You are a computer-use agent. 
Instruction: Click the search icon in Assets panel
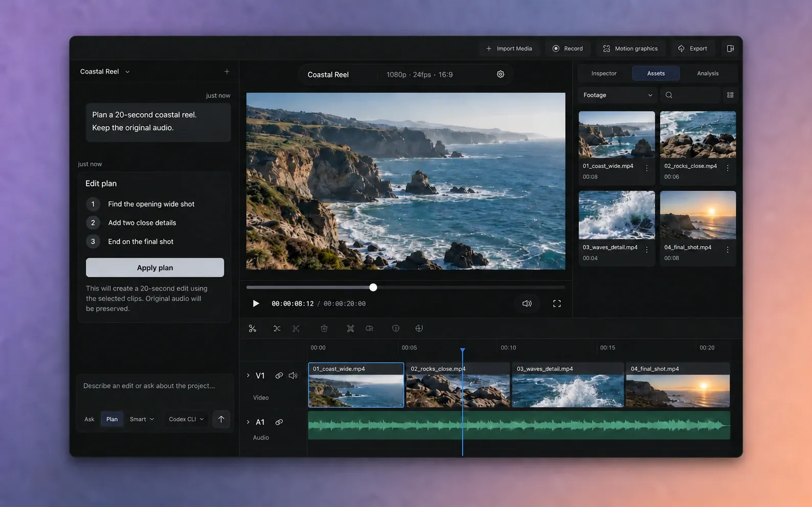pyautogui.click(x=669, y=95)
